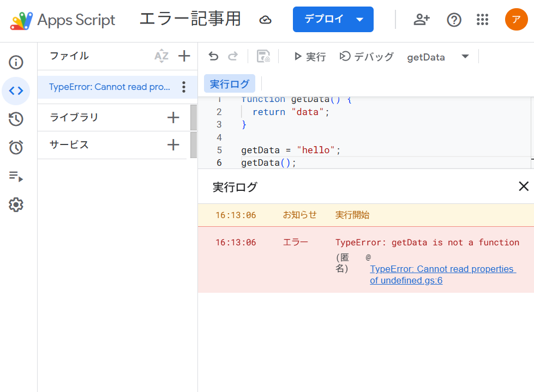Sort files alphabetically with AZ icon
The image size is (534, 392).
tap(162, 56)
